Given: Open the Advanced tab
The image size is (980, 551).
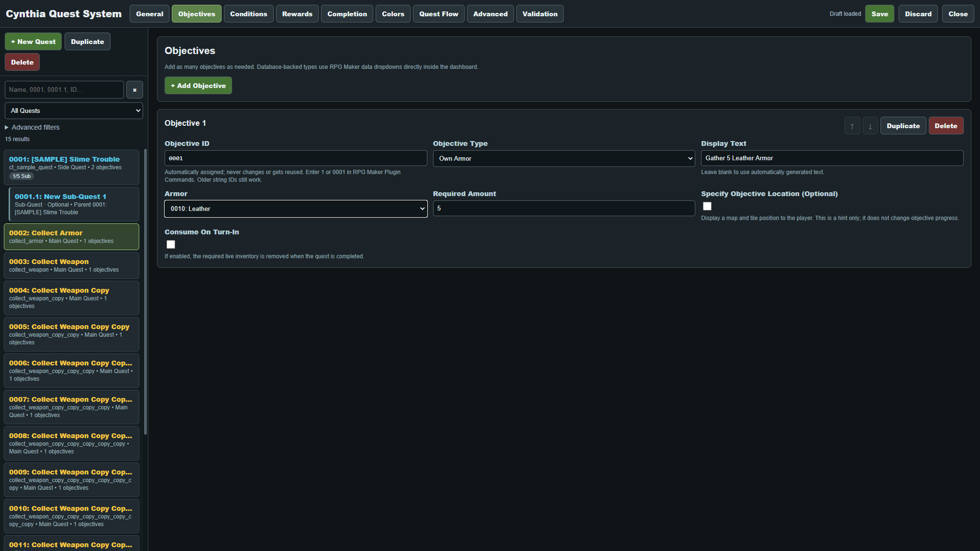Looking at the screenshot, I should click(490, 14).
